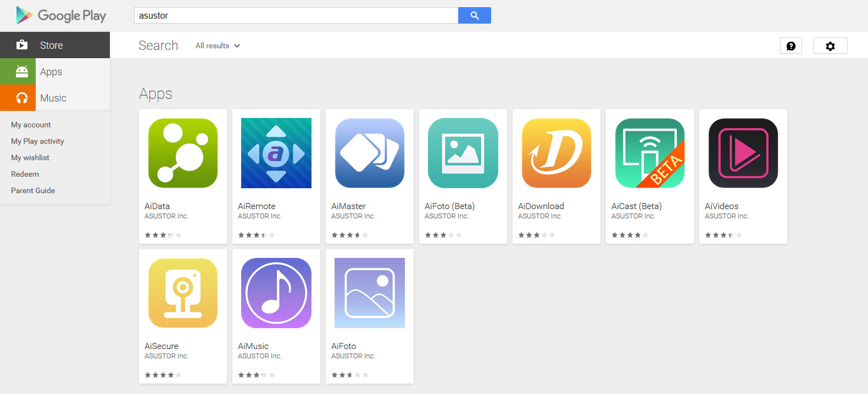Open the AiSecure app icon
Viewport: 868px width, 394px height.
[x=183, y=293]
